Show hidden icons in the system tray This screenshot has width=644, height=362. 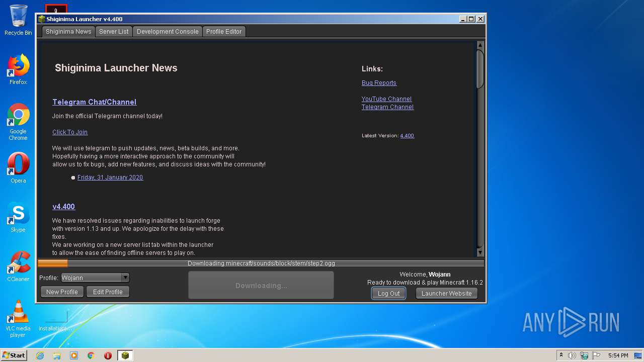(x=561, y=355)
